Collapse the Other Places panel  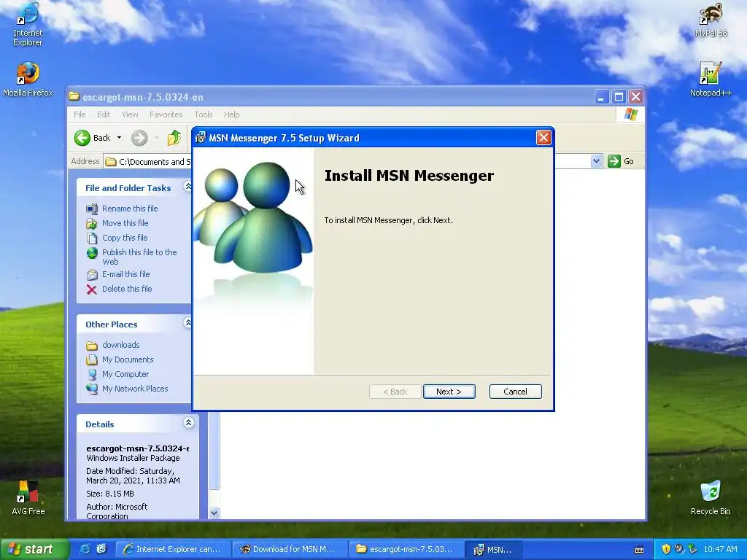point(188,323)
